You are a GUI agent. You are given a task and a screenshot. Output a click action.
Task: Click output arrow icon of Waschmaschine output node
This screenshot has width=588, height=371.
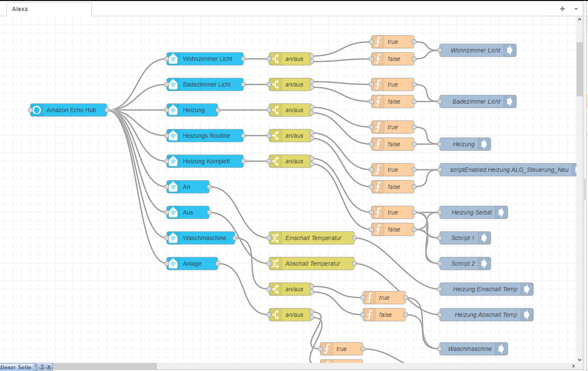click(501, 349)
